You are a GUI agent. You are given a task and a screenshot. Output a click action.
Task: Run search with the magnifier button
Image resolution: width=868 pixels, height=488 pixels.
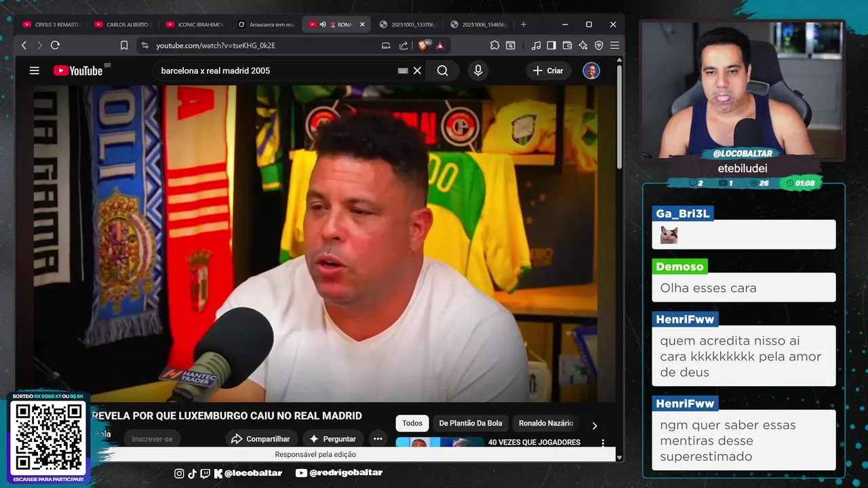(x=443, y=70)
